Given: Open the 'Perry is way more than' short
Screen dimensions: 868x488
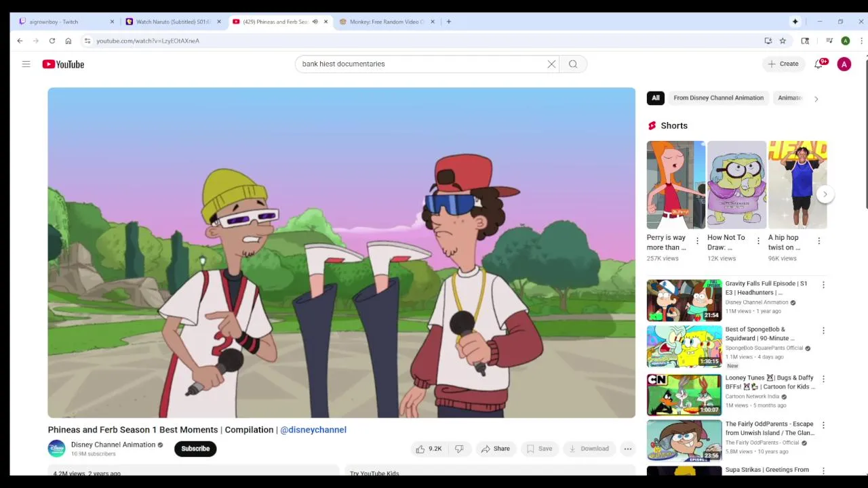Looking at the screenshot, I should click(676, 185).
